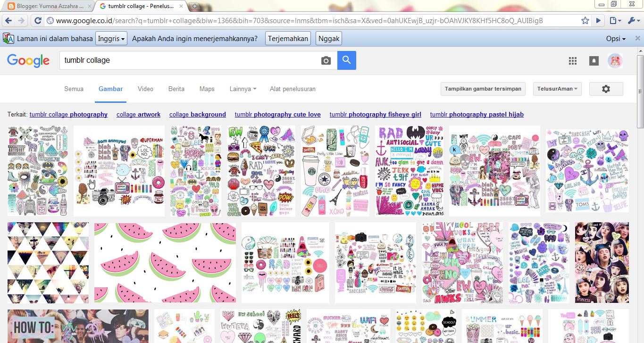This screenshot has height=343, width=644.
Task: Open related search tumblr photography cute love
Action: (277, 114)
